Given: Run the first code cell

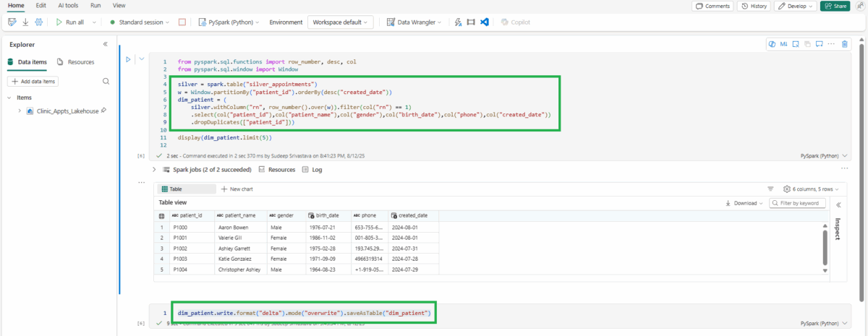Looking at the screenshot, I should pos(128,59).
